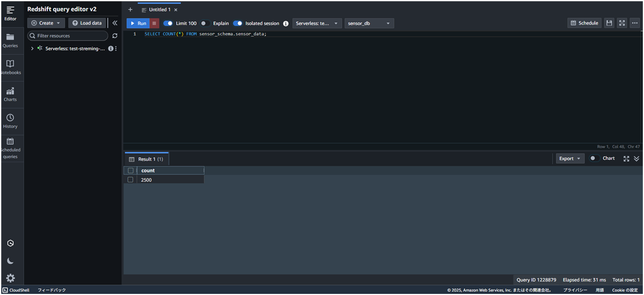Toggle the Limit 100 switch
644x295 pixels.
click(x=167, y=23)
